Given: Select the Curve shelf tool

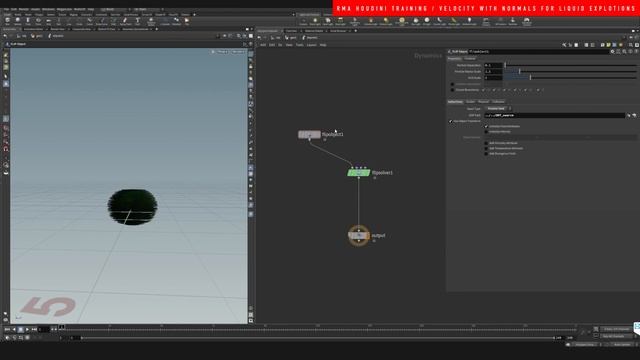Looking at the screenshot, I should (x=89, y=21).
